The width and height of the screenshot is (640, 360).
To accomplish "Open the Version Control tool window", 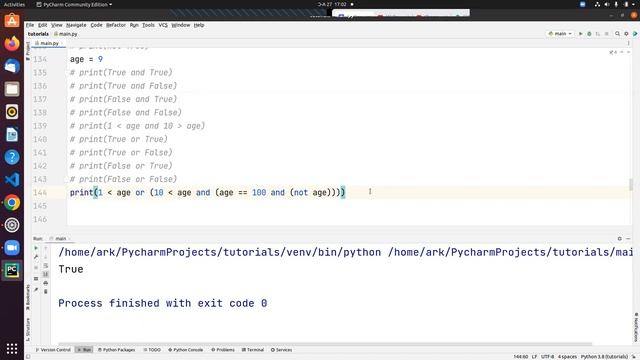I will pos(53,350).
